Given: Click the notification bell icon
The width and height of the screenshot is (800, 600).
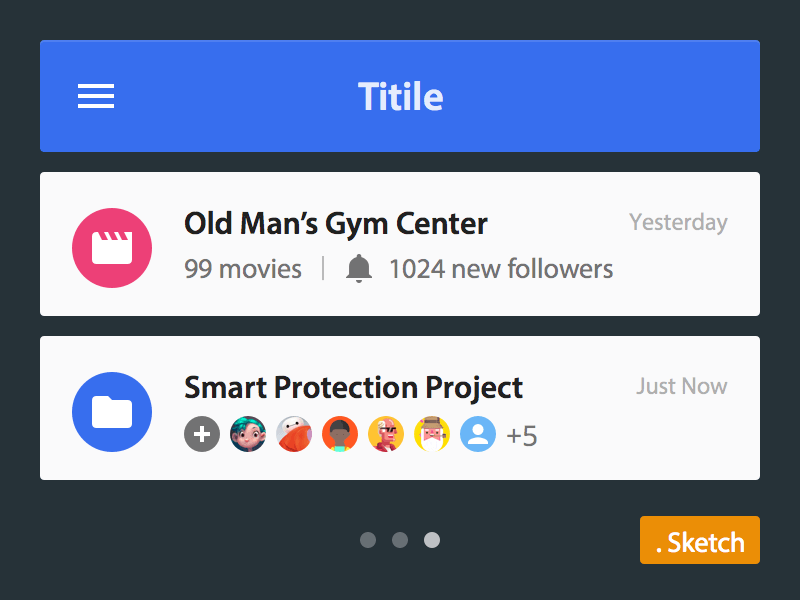Looking at the screenshot, I should tap(359, 268).
